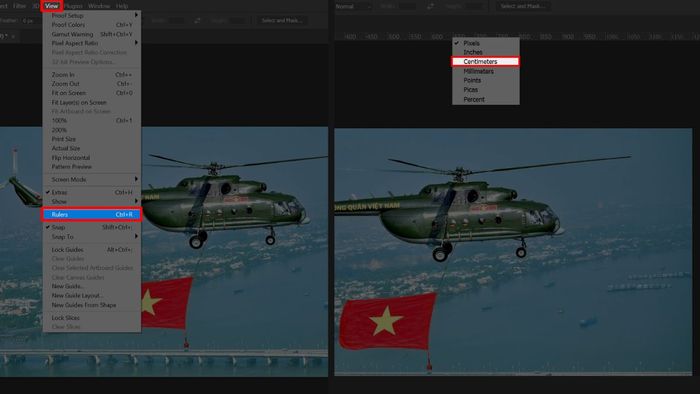Toggle the checked Extras option

[x=92, y=192]
